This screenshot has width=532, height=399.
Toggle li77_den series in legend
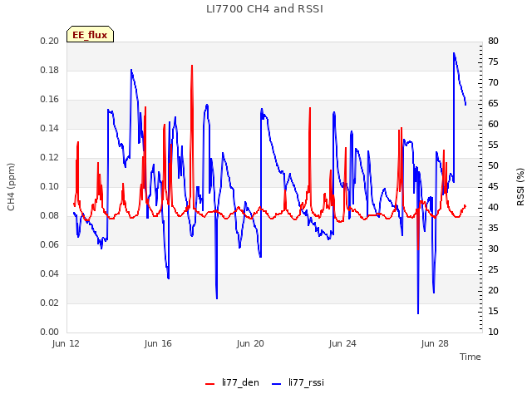[233, 382]
